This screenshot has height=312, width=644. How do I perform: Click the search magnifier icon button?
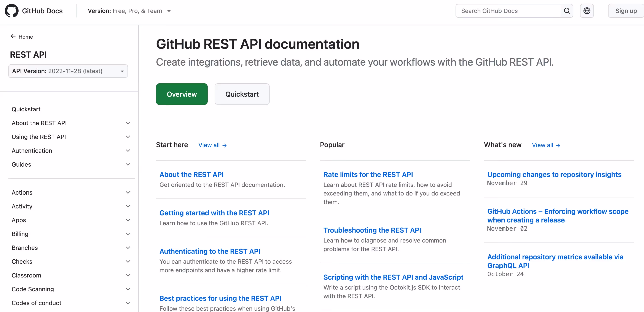(x=567, y=11)
